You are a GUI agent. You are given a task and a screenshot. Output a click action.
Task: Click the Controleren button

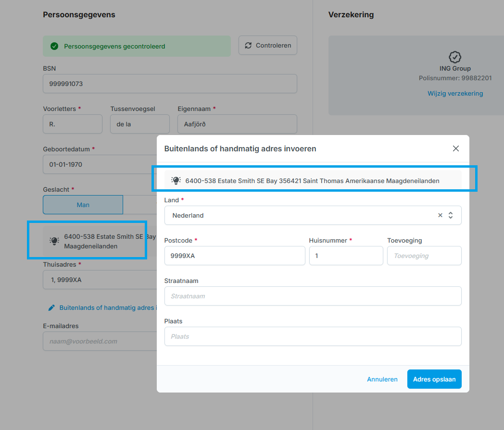click(268, 45)
